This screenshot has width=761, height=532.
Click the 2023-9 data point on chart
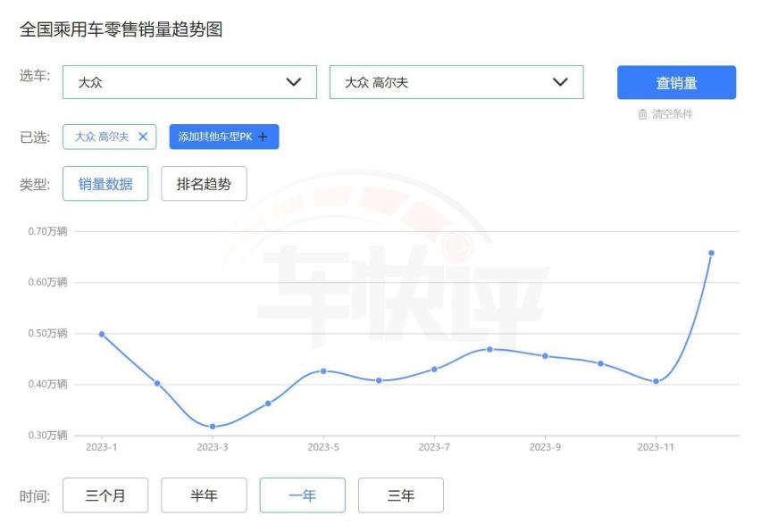point(545,356)
